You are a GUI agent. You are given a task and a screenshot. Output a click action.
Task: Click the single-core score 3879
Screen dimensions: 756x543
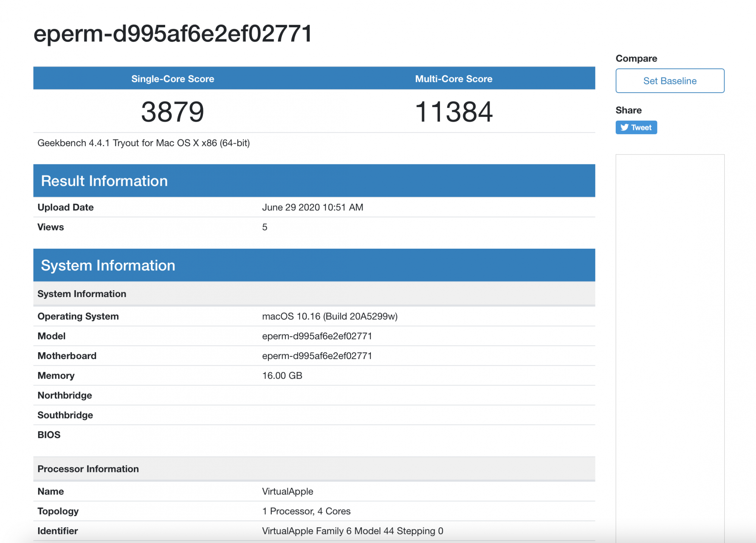[173, 112]
